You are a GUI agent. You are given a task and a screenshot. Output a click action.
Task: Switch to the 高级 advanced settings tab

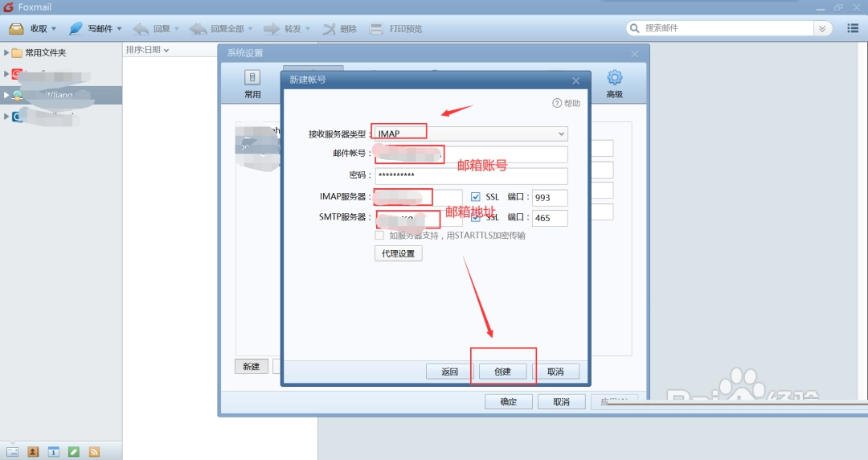point(615,84)
